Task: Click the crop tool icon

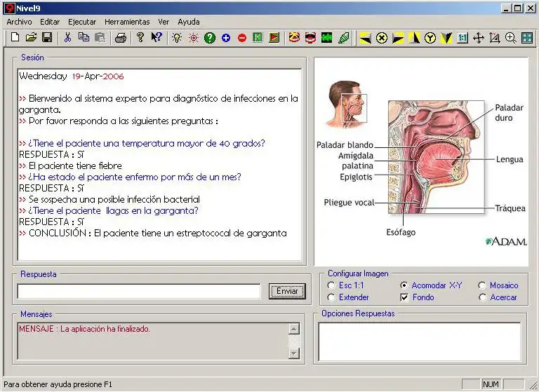Action: coord(495,38)
